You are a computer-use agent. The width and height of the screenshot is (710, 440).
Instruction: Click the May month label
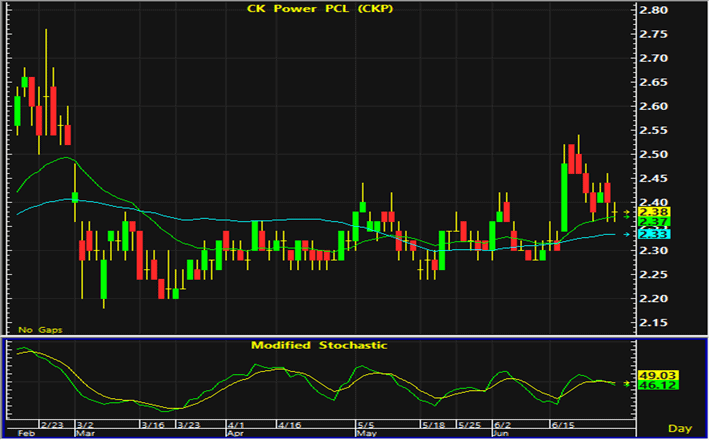tap(367, 433)
